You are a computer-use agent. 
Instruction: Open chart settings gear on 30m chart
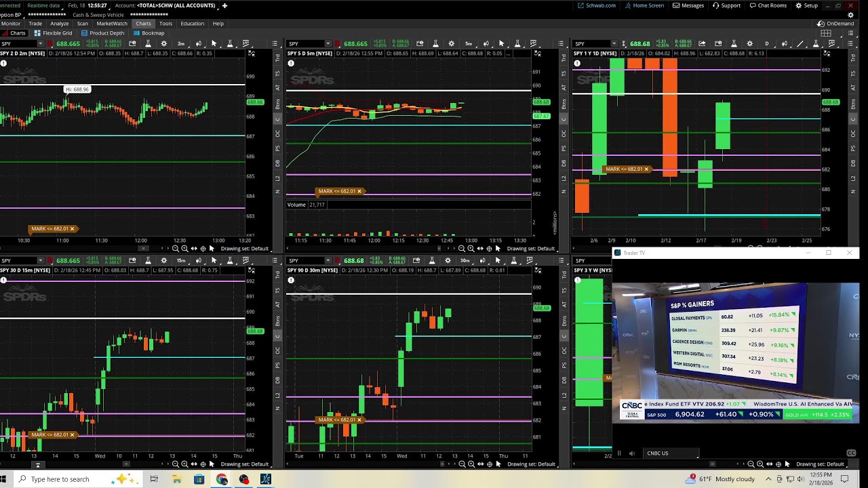(449, 260)
